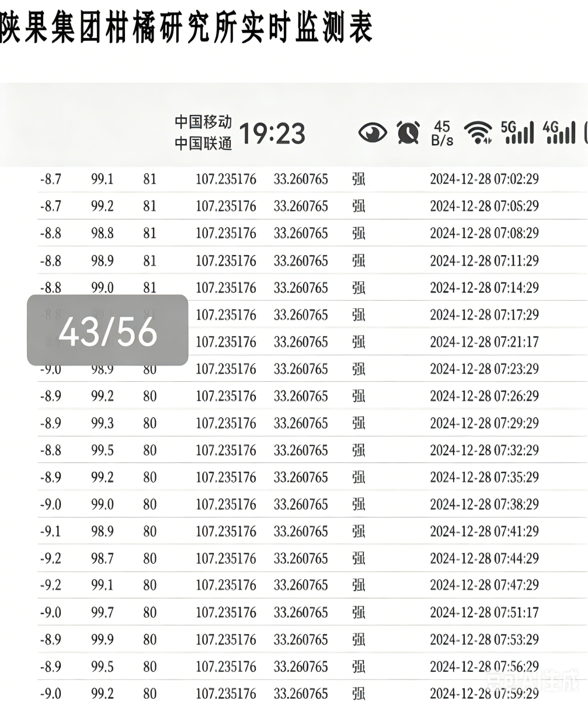This screenshot has width=588, height=704.
Task: Tap the 19:23 status bar clock
Action: tap(273, 134)
